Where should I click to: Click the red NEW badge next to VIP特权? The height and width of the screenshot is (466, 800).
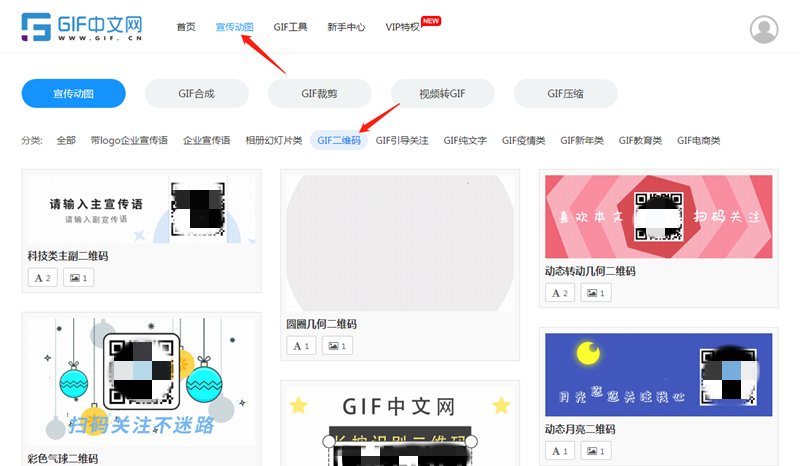point(431,21)
